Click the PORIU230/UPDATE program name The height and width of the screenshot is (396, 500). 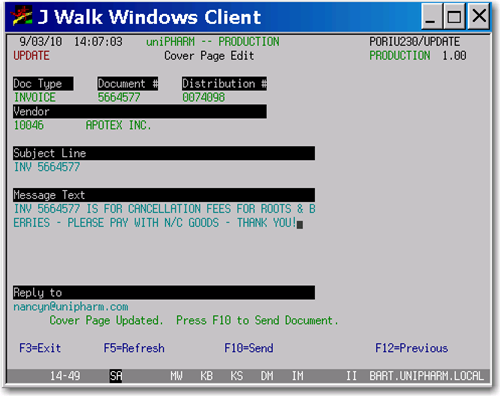[415, 42]
